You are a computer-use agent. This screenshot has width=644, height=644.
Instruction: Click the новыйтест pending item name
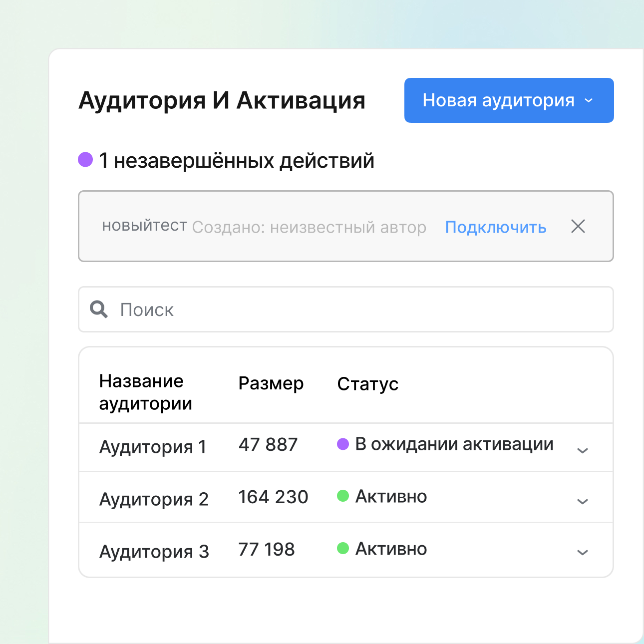pyautogui.click(x=144, y=226)
